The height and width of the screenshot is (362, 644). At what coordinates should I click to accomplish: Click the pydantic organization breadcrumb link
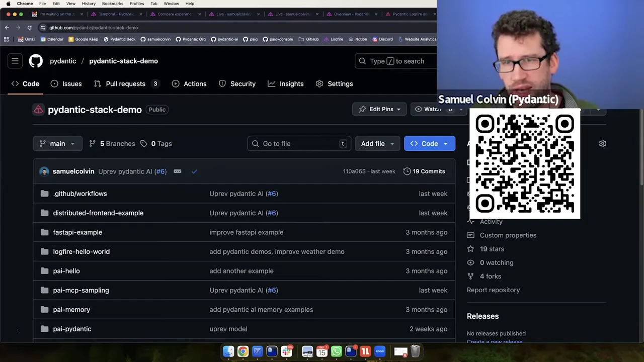(63, 61)
